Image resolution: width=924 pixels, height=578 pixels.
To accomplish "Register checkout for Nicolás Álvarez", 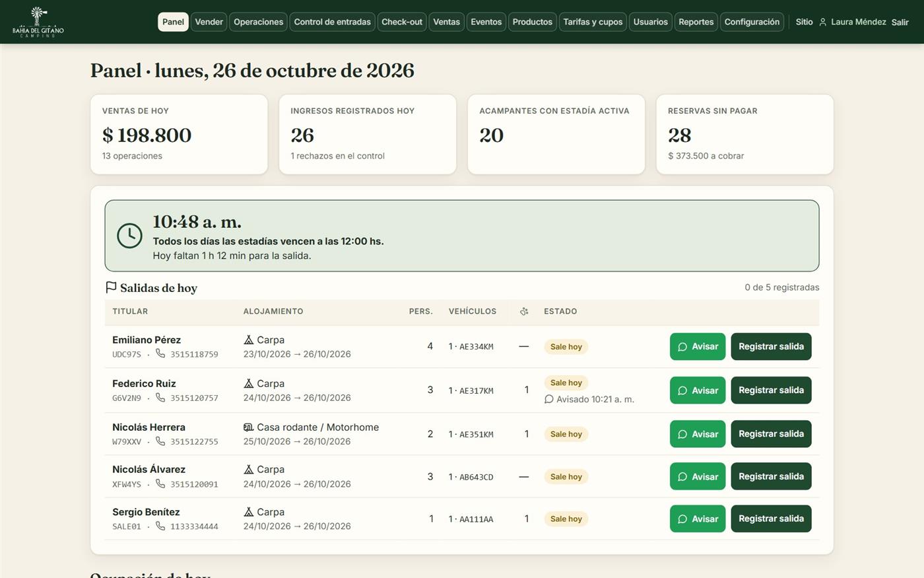I will click(x=771, y=476).
